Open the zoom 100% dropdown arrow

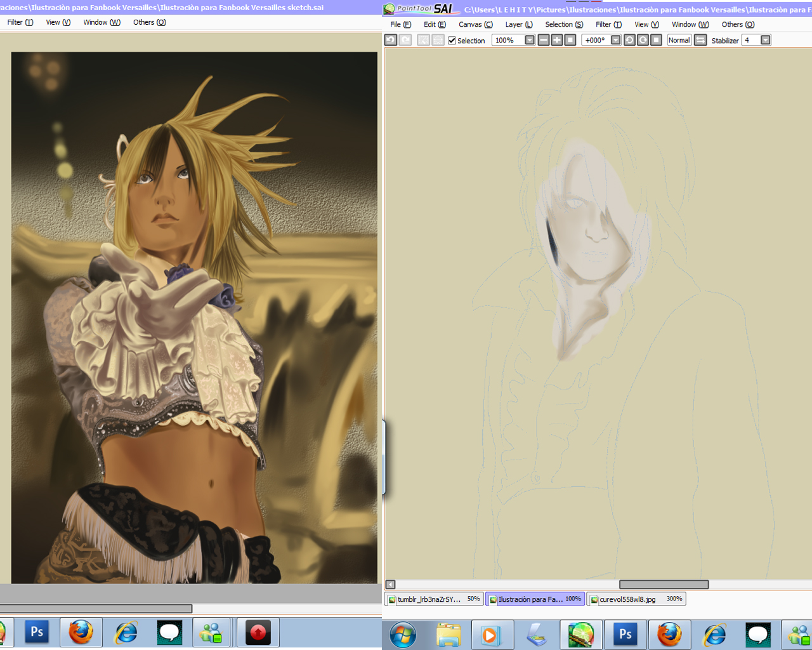point(530,40)
